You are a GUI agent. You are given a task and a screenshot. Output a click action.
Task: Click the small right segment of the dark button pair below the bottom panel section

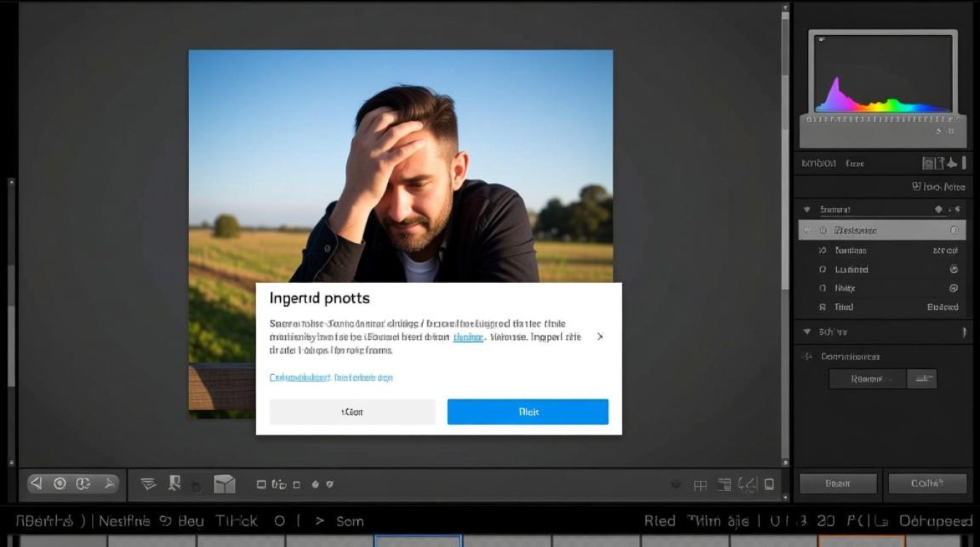922,379
